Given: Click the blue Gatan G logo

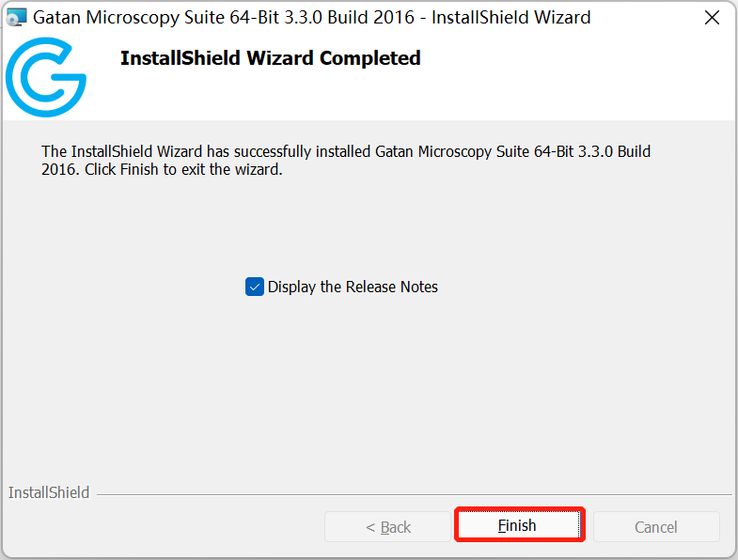Looking at the screenshot, I should (46, 77).
